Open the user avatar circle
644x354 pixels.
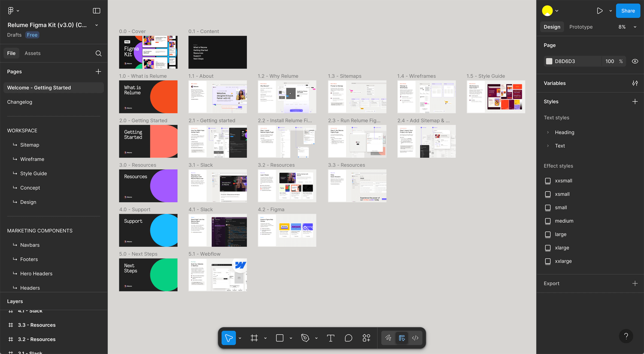547,11
